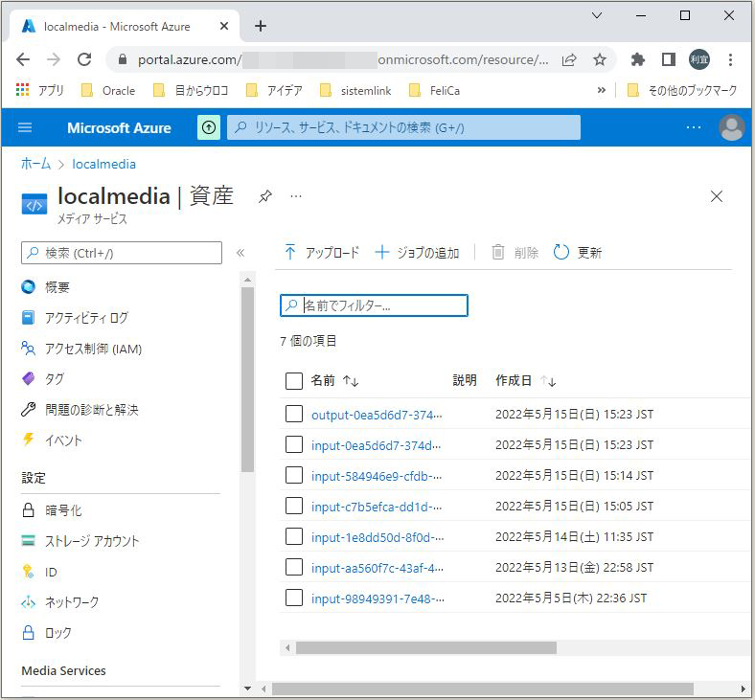
Task: Open asset input-584946e9-cfdb link
Action: 376,476
